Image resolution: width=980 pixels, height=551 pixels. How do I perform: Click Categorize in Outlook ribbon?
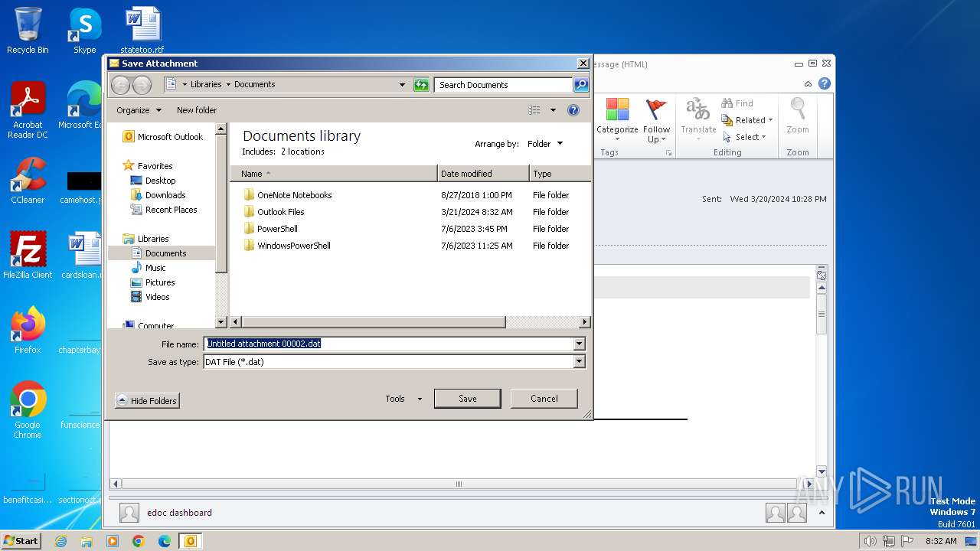point(617,119)
